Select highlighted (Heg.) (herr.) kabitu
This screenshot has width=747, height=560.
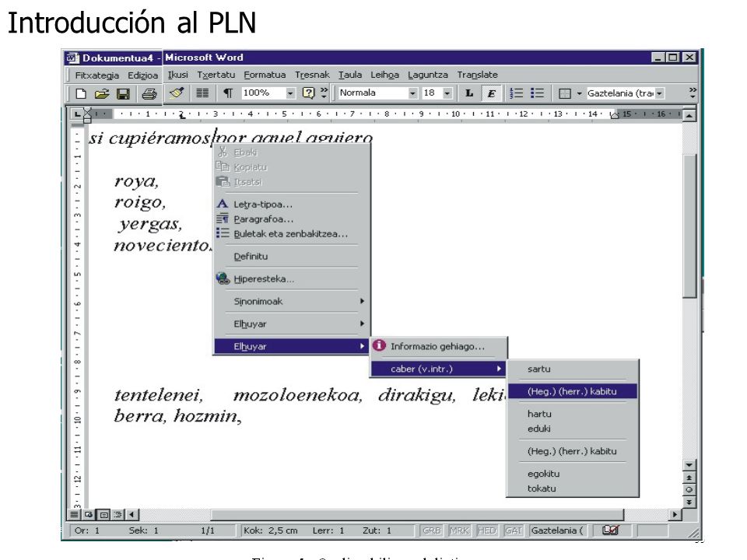[573, 391]
